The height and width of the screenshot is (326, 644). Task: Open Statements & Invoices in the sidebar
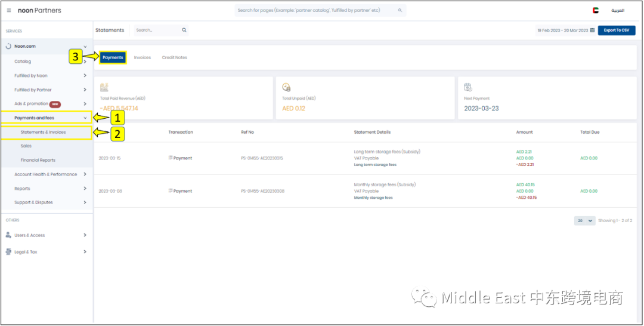coord(43,133)
